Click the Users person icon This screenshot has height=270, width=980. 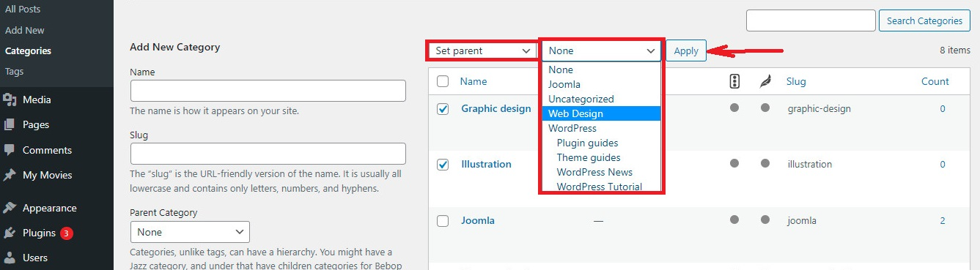(10, 258)
